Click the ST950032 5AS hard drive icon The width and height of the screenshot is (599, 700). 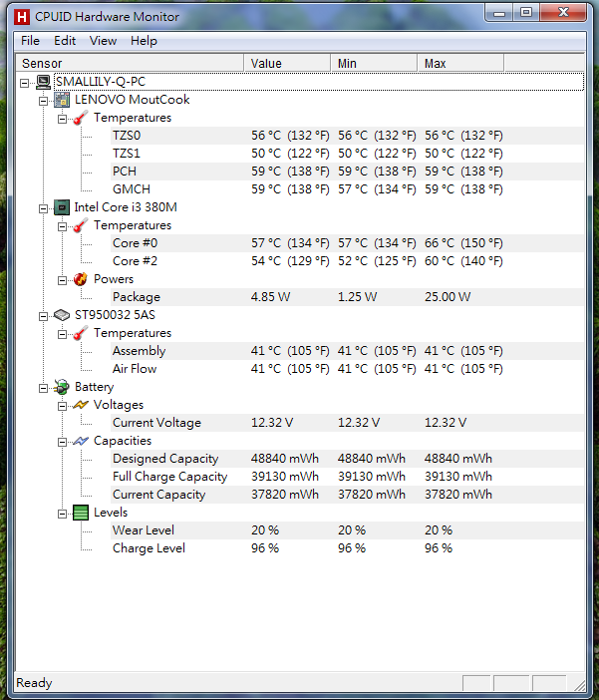62,315
